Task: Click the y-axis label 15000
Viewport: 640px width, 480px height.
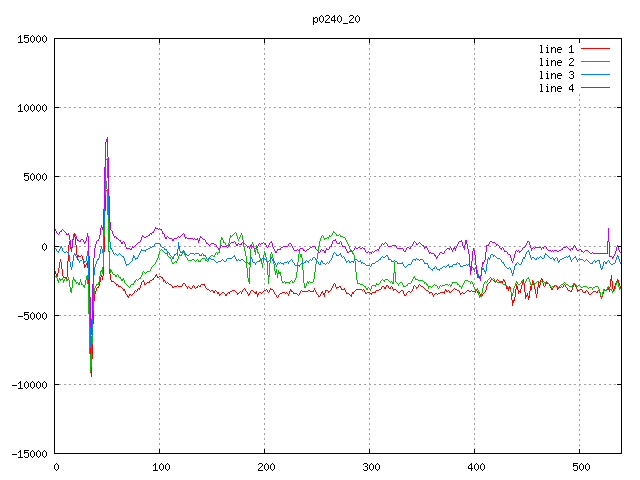Action: [32, 39]
